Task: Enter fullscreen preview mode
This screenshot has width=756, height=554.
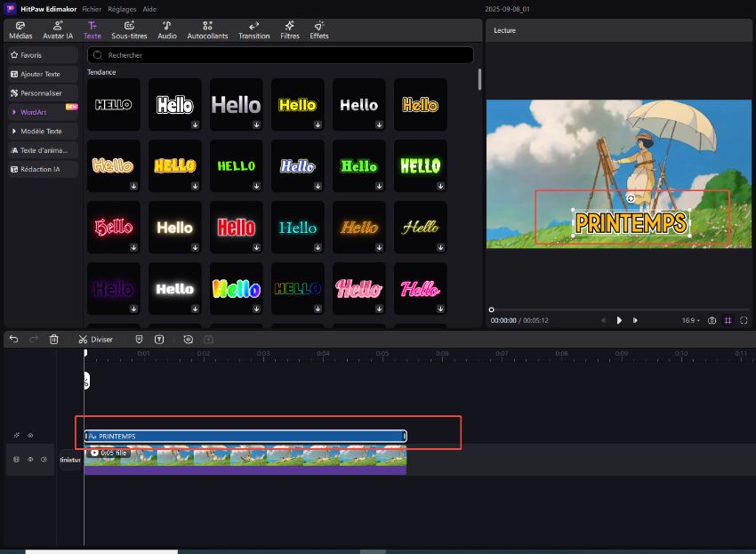Action: click(x=744, y=320)
